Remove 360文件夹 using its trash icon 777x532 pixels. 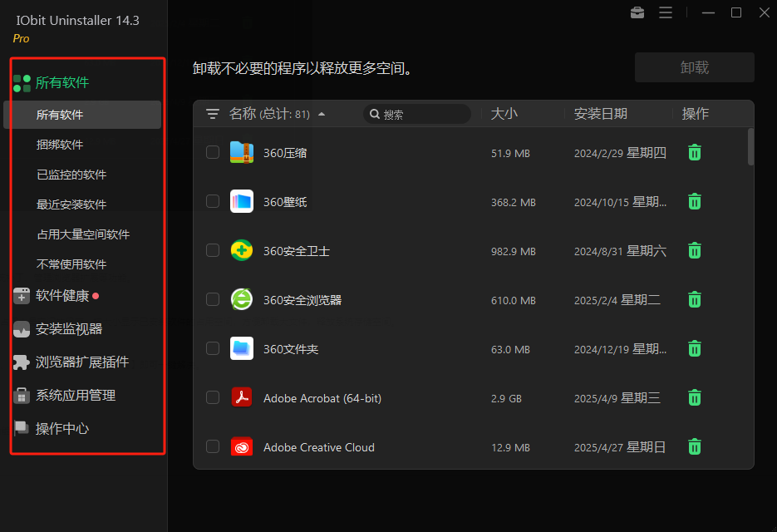pos(695,349)
